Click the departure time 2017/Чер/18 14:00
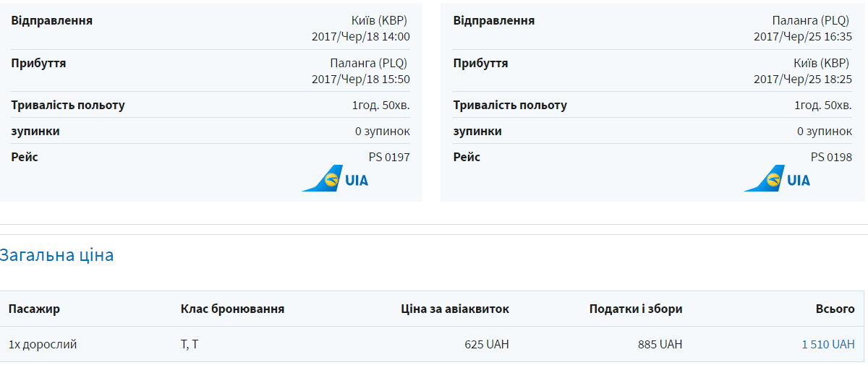 point(360,37)
